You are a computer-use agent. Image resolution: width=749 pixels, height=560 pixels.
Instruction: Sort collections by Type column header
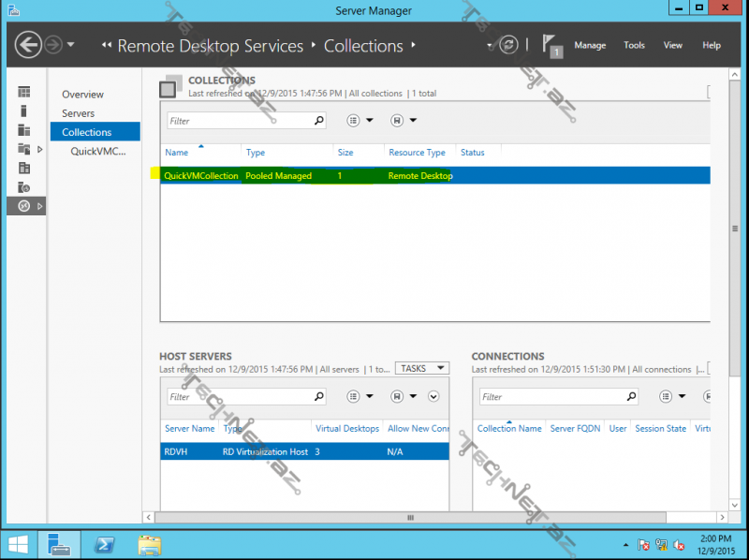(x=256, y=153)
